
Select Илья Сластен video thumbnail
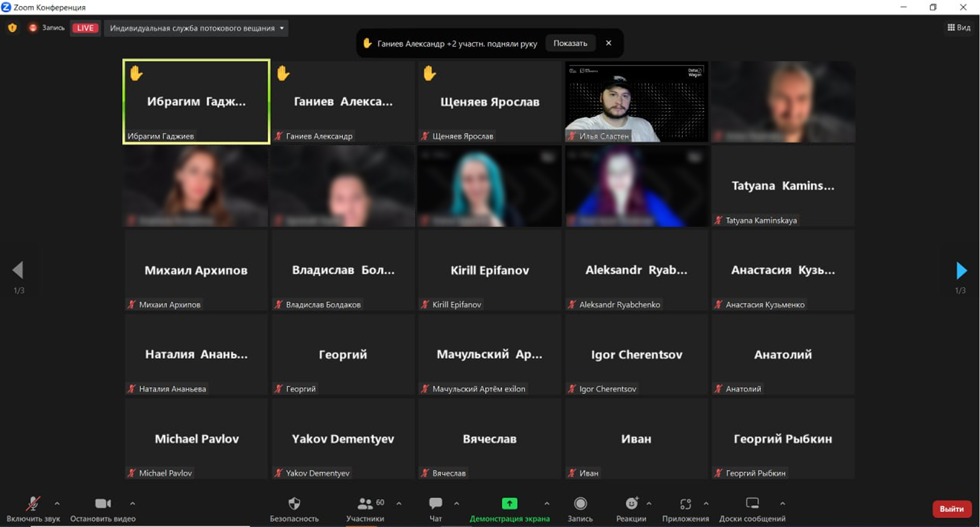point(636,102)
